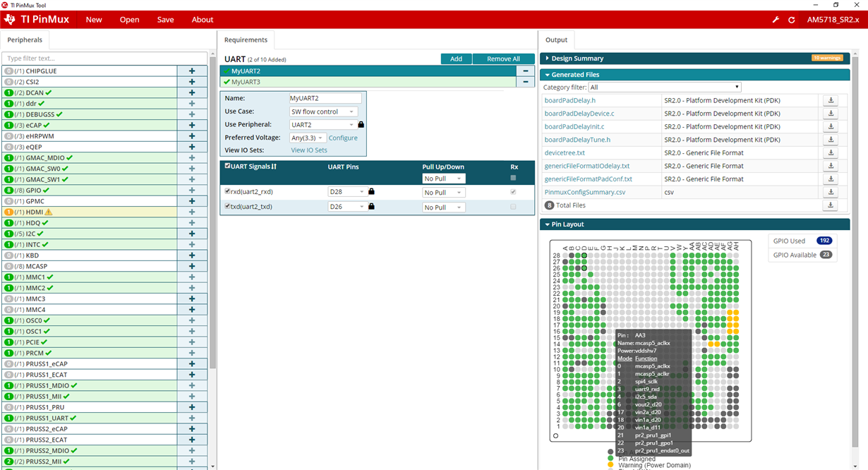868x470 pixels.
Task: Switch to the Peripherals tab
Action: [25, 40]
